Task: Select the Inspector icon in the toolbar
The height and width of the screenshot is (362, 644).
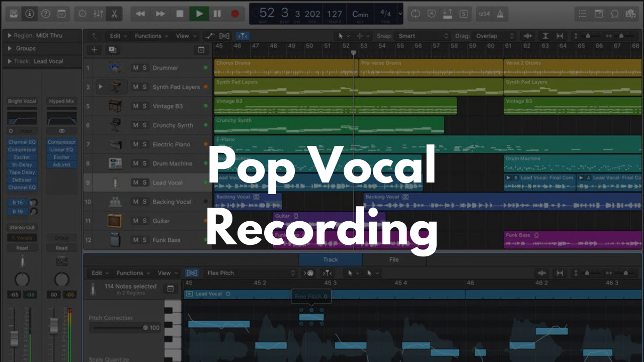Action: (29, 14)
